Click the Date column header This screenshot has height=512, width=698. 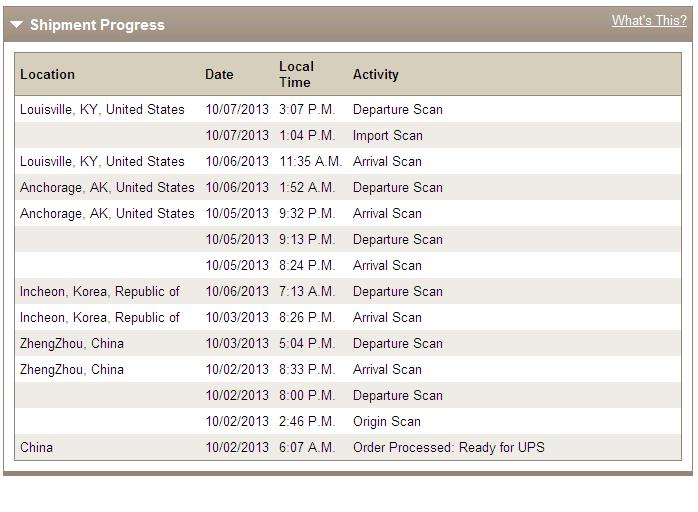pyautogui.click(x=219, y=74)
